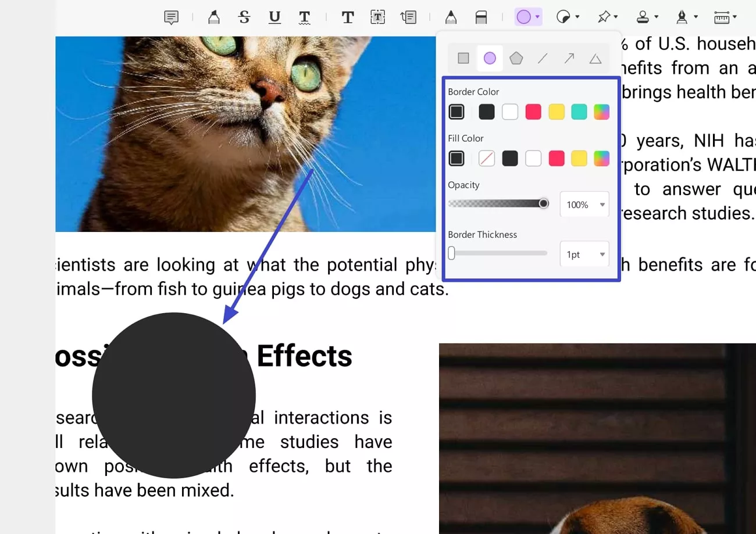
Task: Set border color to teal
Action: [579, 112]
